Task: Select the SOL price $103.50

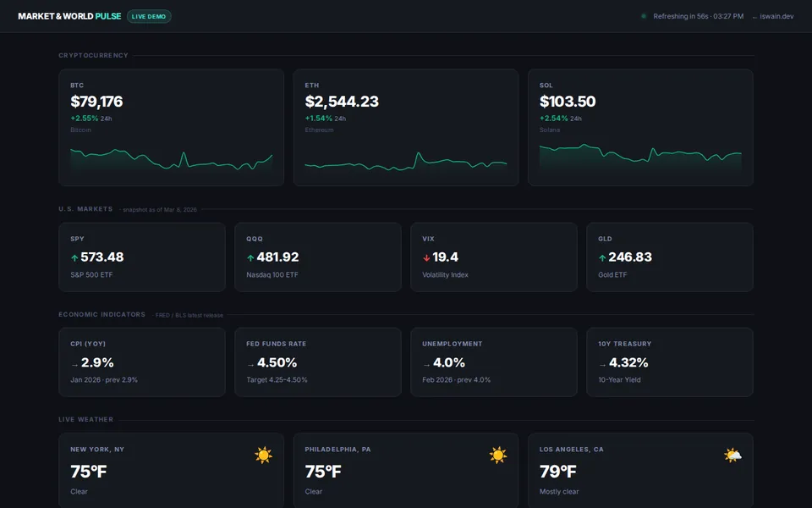Action: click(x=568, y=101)
